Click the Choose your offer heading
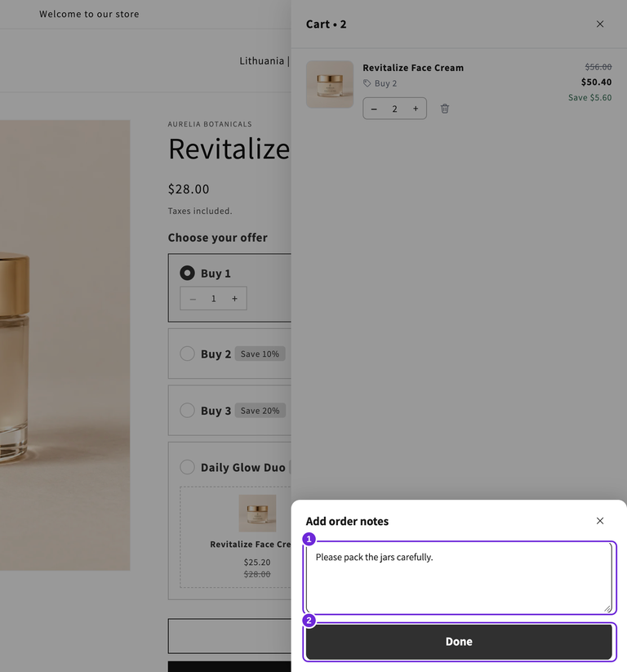 click(x=218, y=238)
